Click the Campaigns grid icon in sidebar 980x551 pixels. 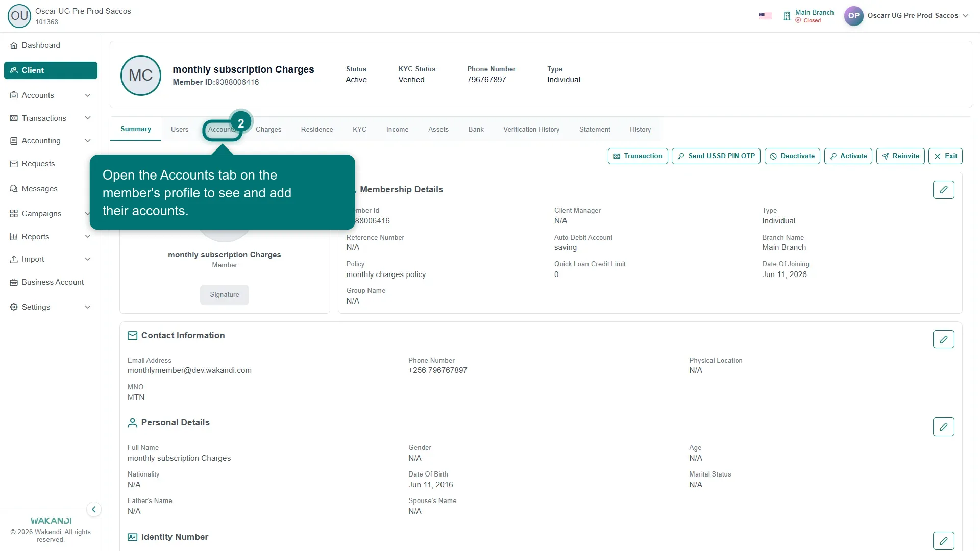[x=14, y=214]
